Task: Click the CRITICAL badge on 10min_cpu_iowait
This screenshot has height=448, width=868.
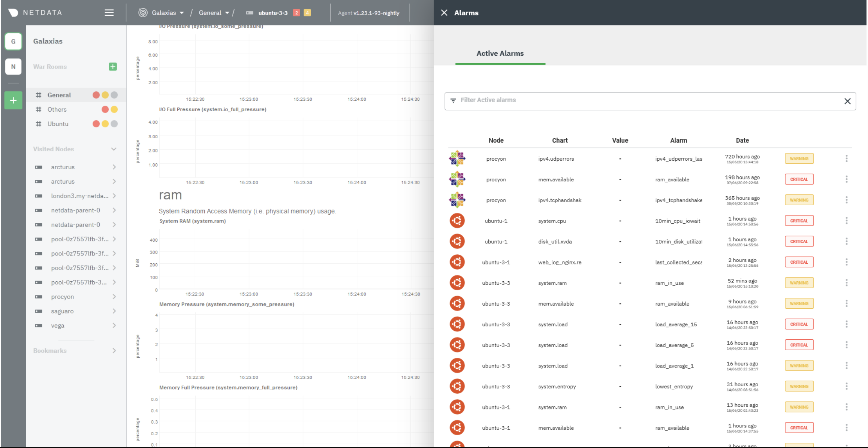Action: click(x=799, y=220)
